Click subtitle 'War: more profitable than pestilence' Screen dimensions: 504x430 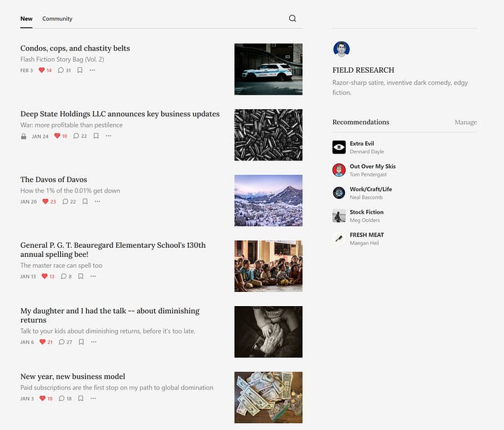71,125
